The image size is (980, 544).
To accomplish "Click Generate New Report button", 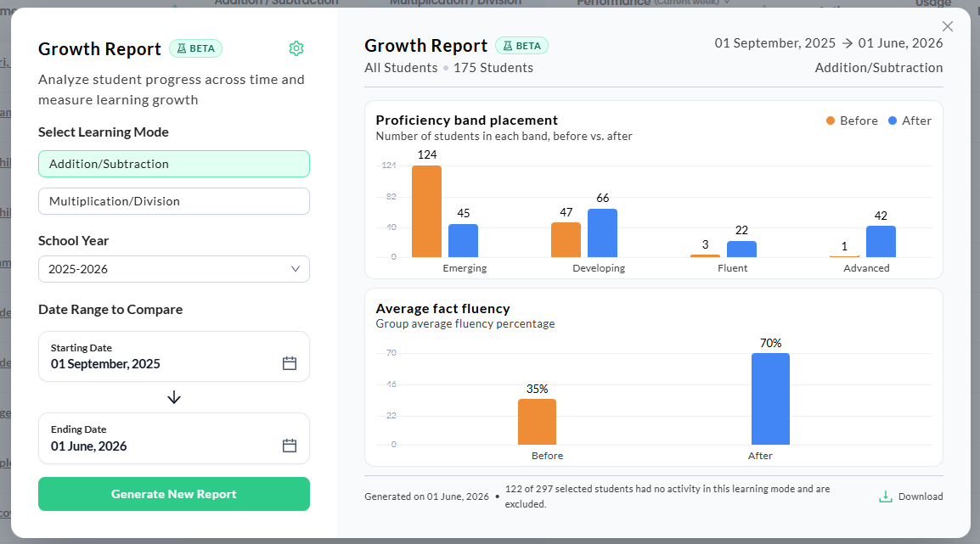I will 174,494.
